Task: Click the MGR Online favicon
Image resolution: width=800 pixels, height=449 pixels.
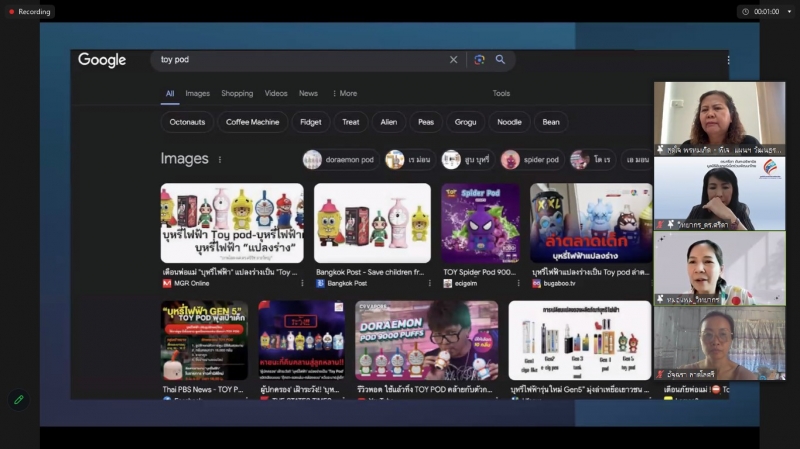Action: [x=167, y=283]
